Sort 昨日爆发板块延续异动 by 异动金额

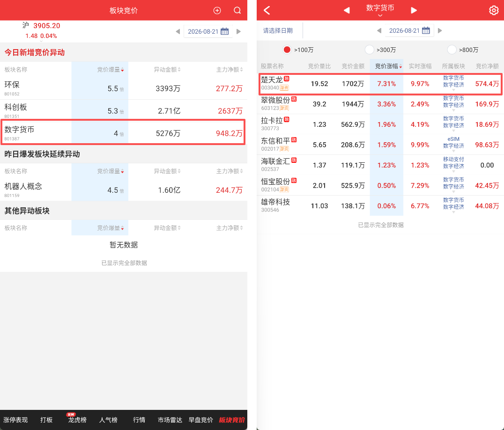[167, 171]
